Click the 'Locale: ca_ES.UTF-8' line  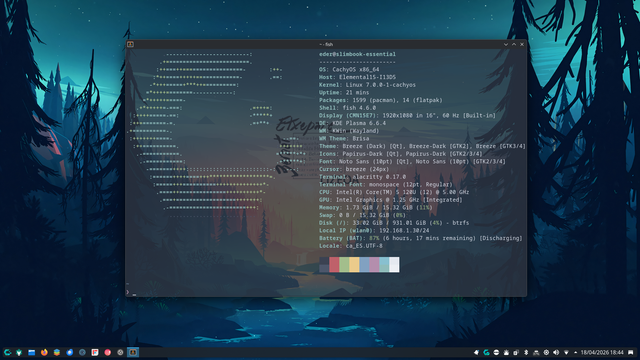(x=351, y=246)
